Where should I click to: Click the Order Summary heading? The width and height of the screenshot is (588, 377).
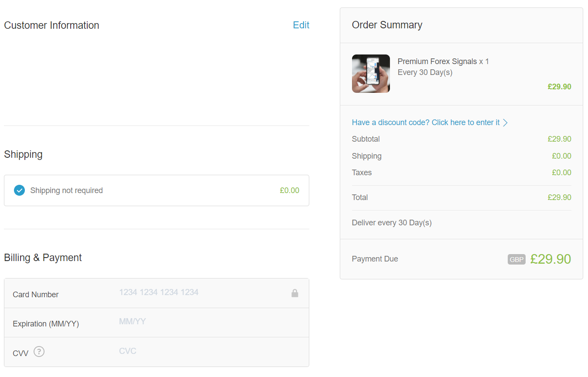tap(387, 25)
